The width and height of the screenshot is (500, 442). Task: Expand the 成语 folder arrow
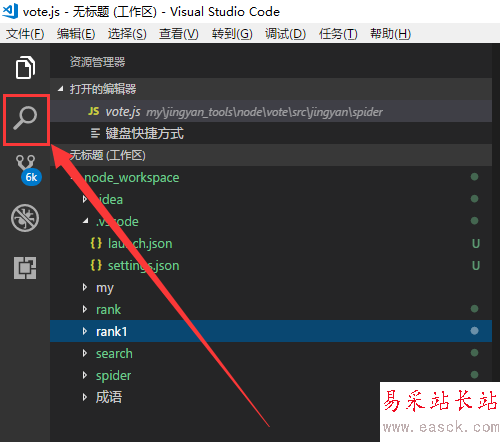coord(85,397)
